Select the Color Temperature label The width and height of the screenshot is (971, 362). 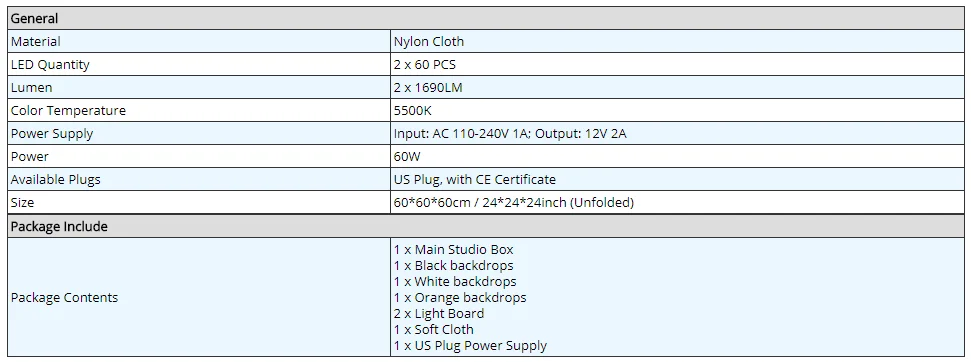68,111
